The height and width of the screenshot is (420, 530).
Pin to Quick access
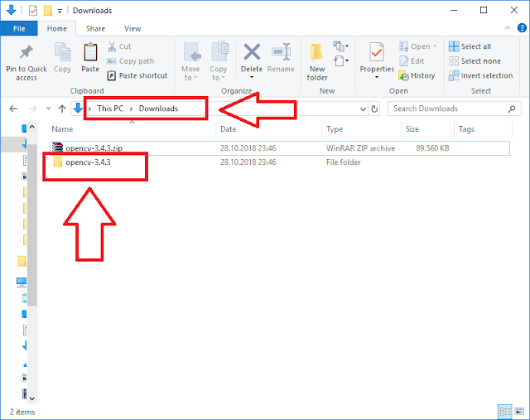(x=26, y=63)
